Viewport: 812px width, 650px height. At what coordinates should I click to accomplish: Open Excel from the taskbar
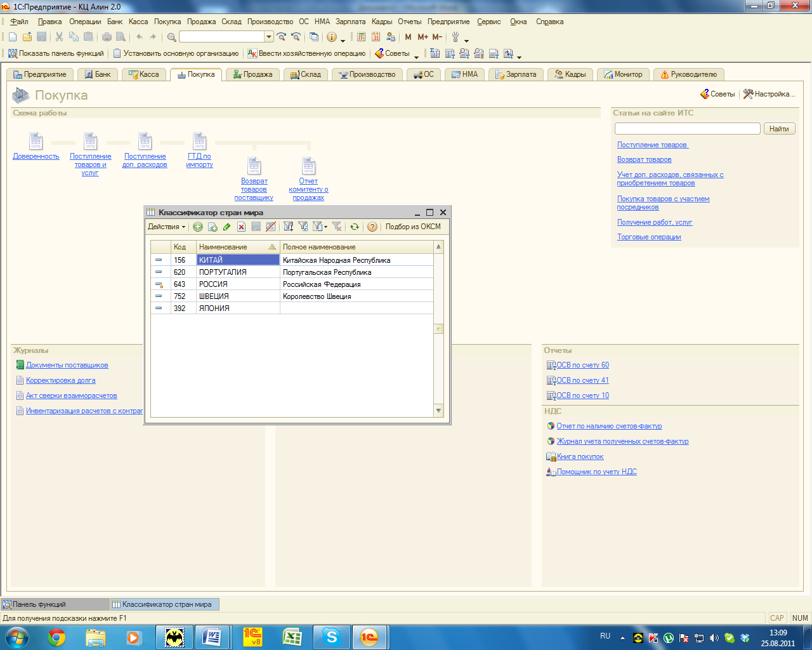coord(292,637)
